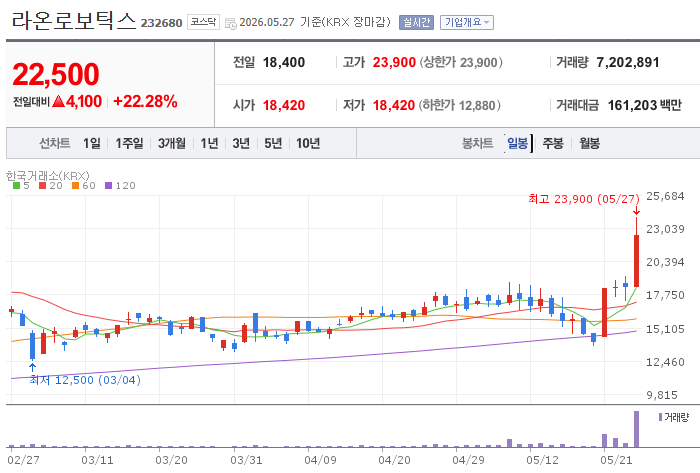Click the red up-triangle change icon
The height and width of the screenshot is (473, 700).
[x=58, y=101]
